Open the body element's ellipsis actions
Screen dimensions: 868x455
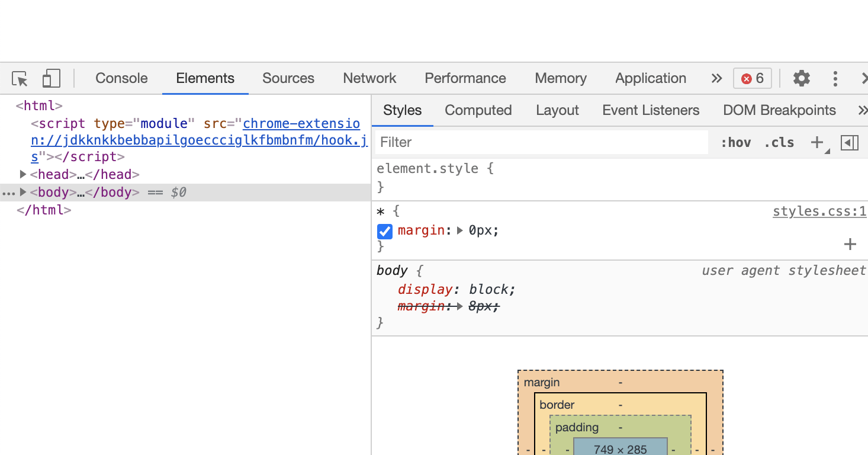[8, 193]
